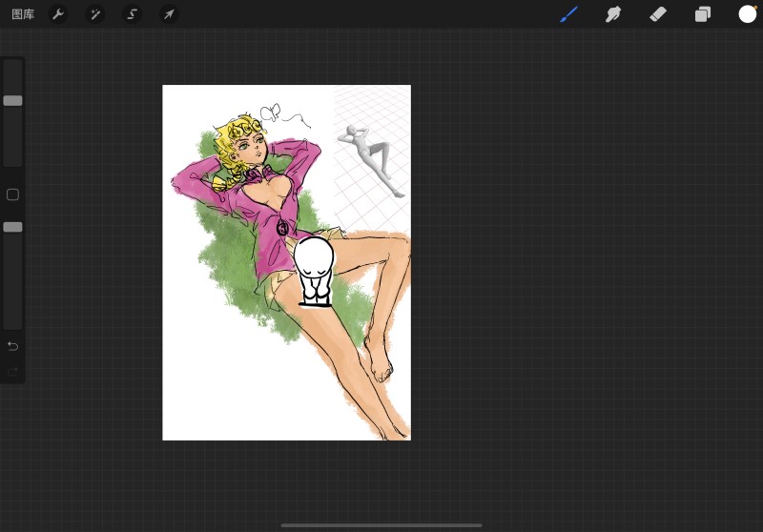Open the white active color swatch
The width and height of the screenshot is (763, 532).
pyautogui.click(x=748, y=14)
